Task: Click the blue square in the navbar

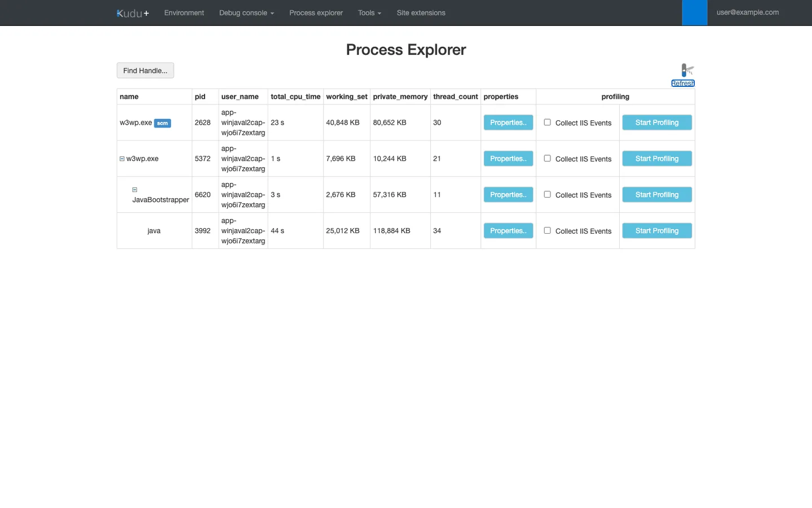Action: (x=695, y=12)
